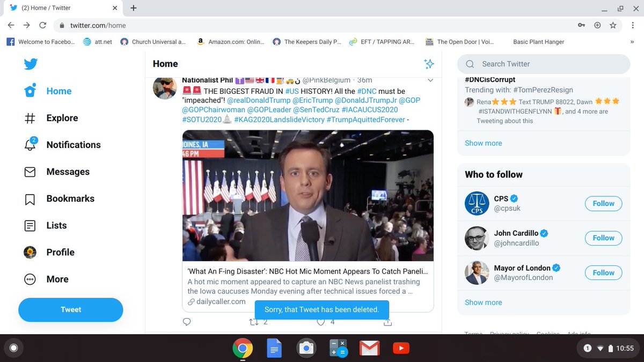Click the retweet icon
644x362 pixels.
[254, 322]
